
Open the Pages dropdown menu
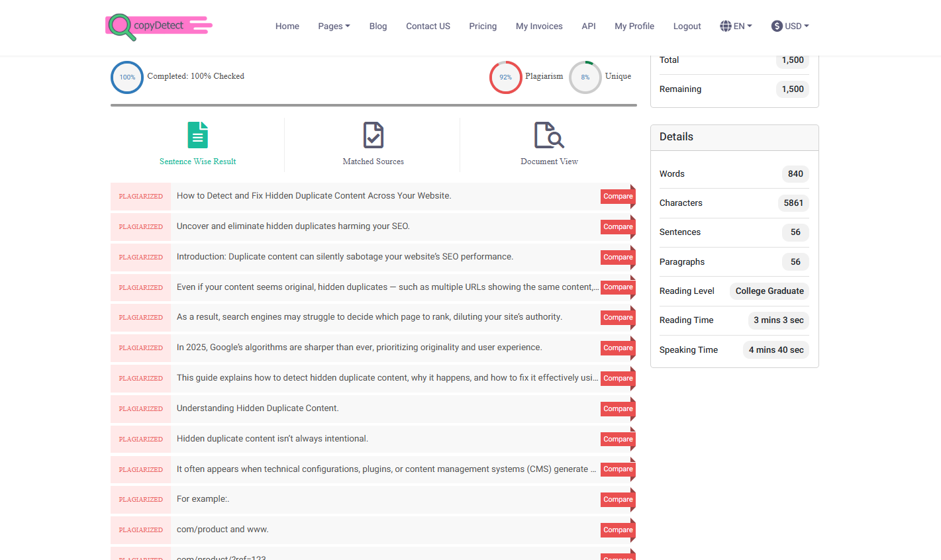pyautogui.click(x=334, y=26)
